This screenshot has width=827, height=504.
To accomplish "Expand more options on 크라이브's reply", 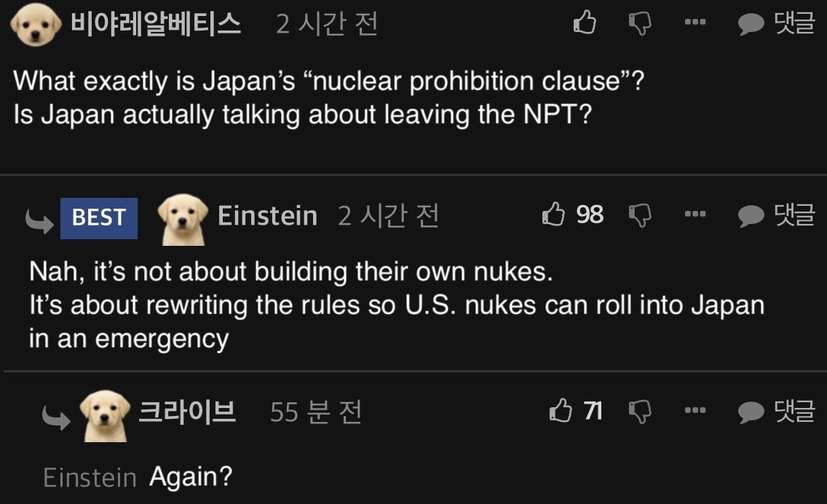I will click(x=695, y=412).
